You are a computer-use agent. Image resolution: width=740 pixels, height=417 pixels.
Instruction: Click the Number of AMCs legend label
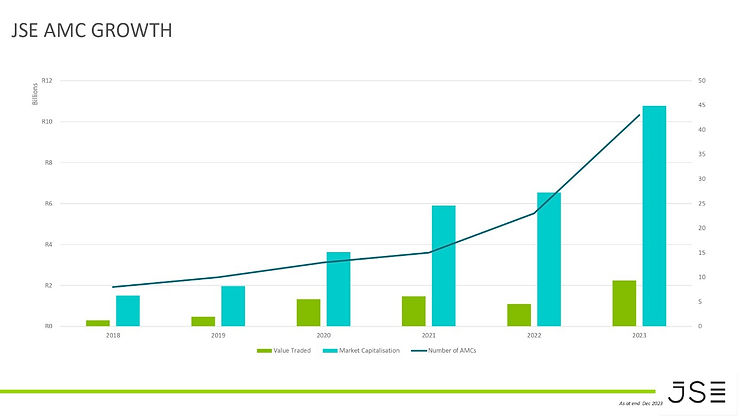[x=452, y=350]
